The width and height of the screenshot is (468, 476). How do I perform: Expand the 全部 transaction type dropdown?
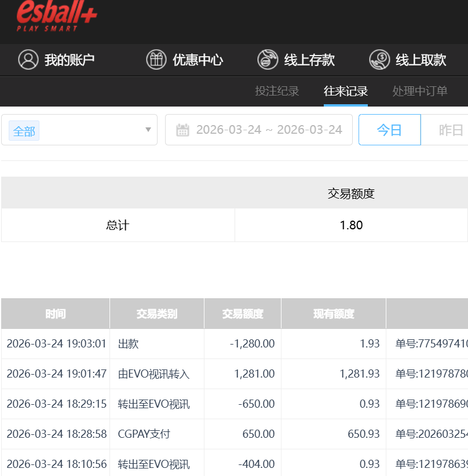point(79,130)
